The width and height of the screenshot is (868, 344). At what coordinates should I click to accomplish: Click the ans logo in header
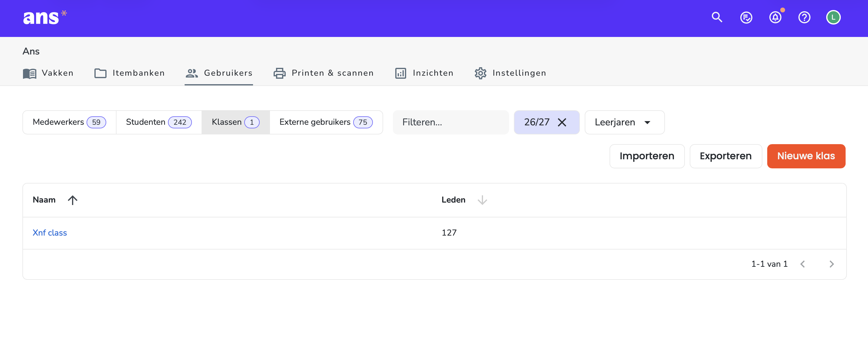pos(45,17)
